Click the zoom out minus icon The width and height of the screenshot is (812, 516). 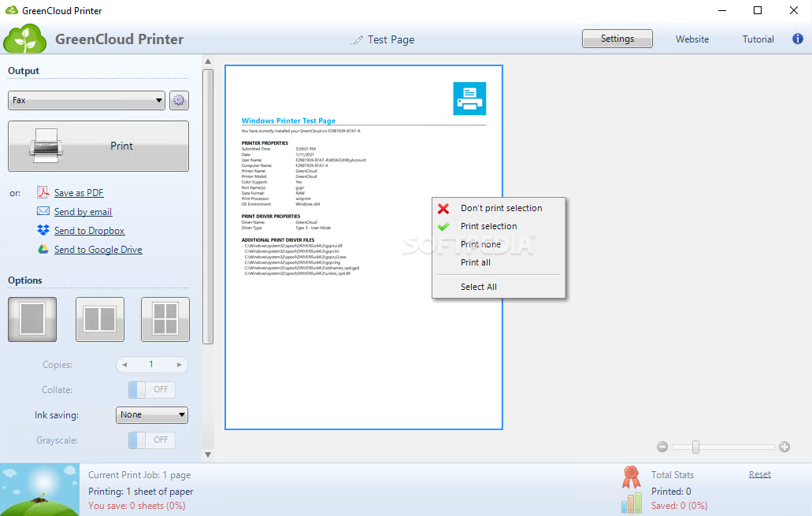click(662, 447)
